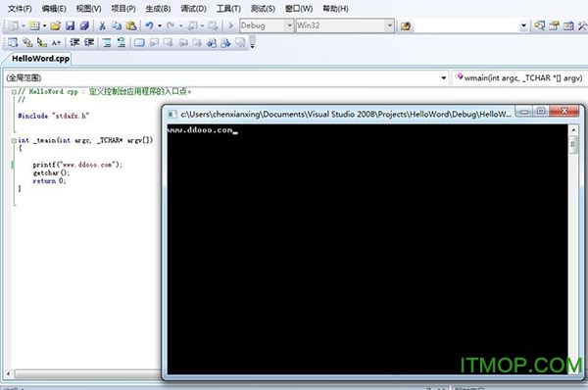This screenshot has height=390, width=588.
Task: Open the Properties Window toolbar icon
Action: pyautogui.click(x=554, y=25)
